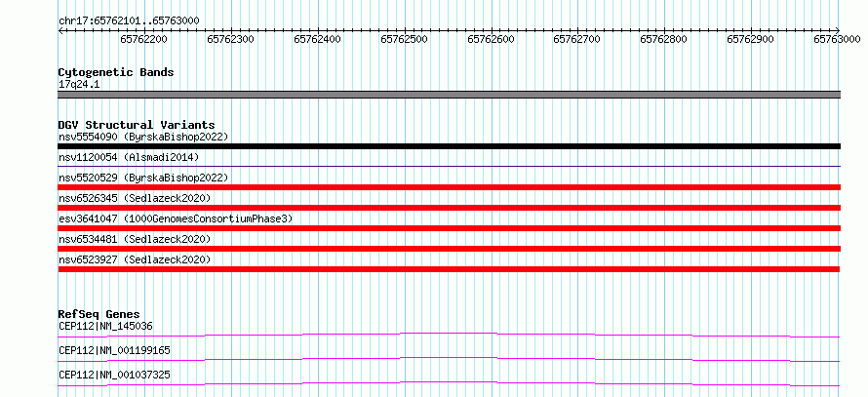Screen dimensions: 868x397
Task: Select the nsv6534481 red variant bar
Action: pos(449,249)
